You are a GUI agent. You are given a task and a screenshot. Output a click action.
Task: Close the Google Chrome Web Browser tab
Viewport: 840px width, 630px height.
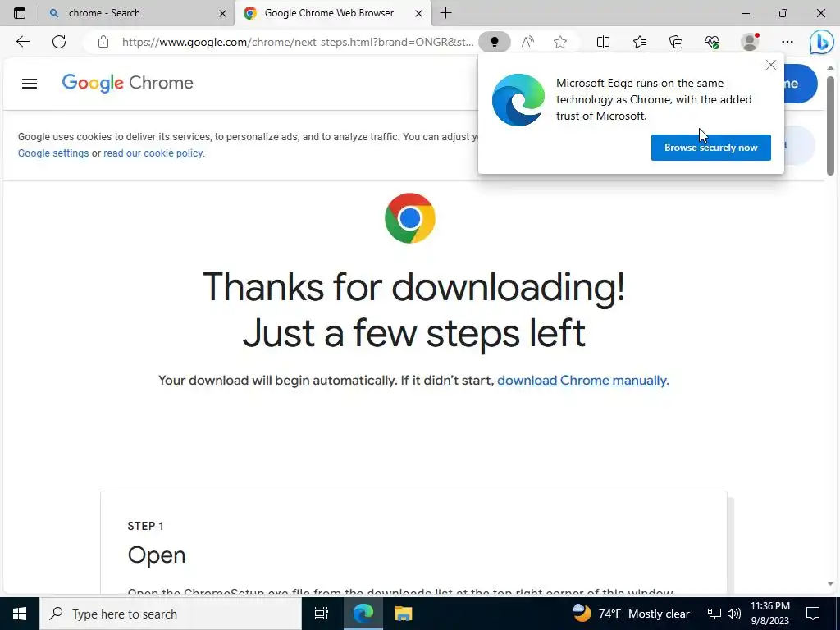(419, 13)
